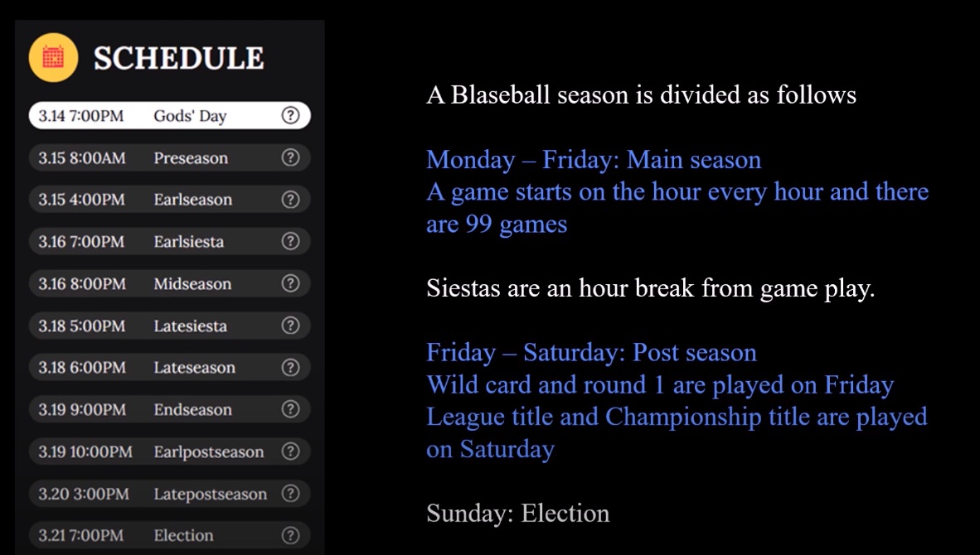This screenshot has width=980, height=555.
Task: Show Latepostseason info with help icon
Action: tap(291, 493)
